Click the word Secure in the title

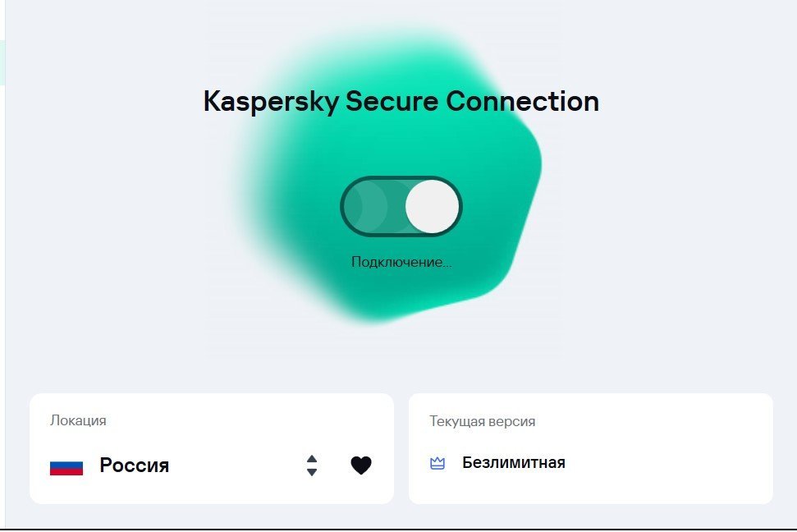(x=392, y=102)
